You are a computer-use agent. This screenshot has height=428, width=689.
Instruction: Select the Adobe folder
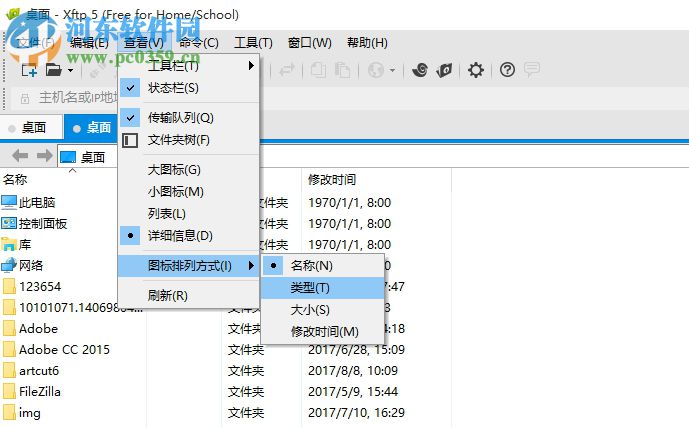30,329
